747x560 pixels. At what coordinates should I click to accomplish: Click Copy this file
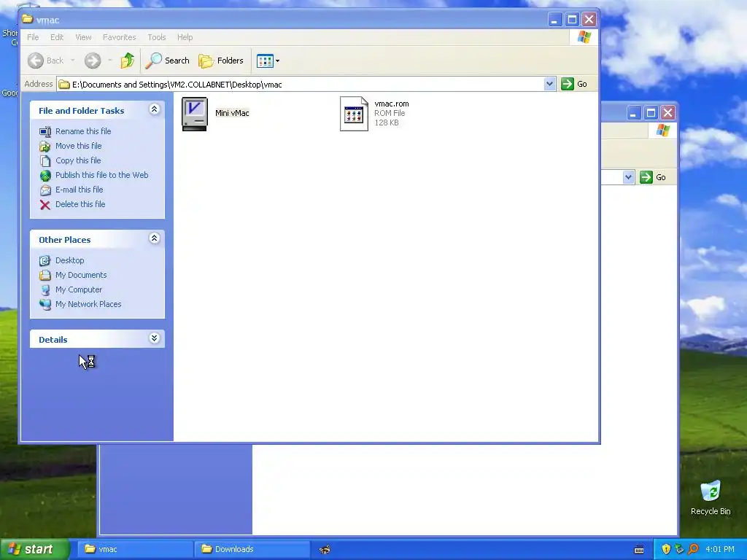[78, 160]
